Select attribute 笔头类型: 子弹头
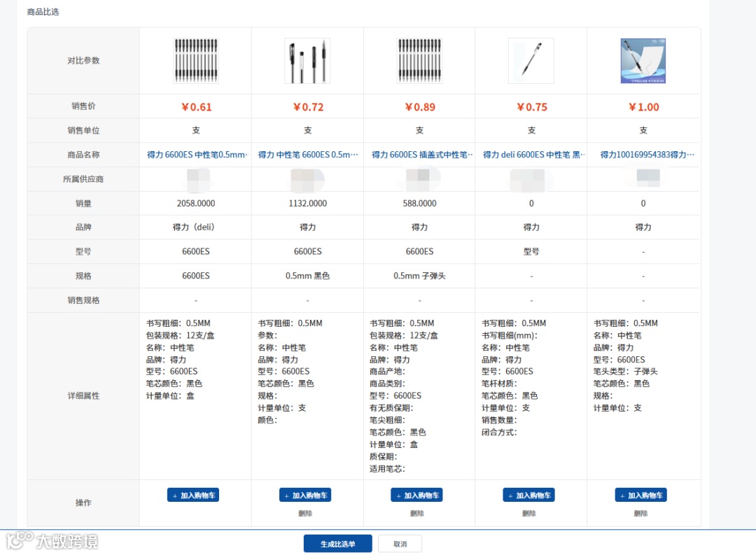Screen dimensions: 756x555 point(625,372)
